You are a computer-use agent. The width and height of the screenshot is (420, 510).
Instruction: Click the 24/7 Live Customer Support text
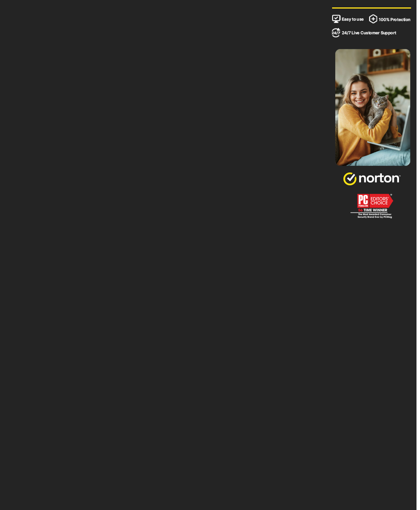click(369, 33)
